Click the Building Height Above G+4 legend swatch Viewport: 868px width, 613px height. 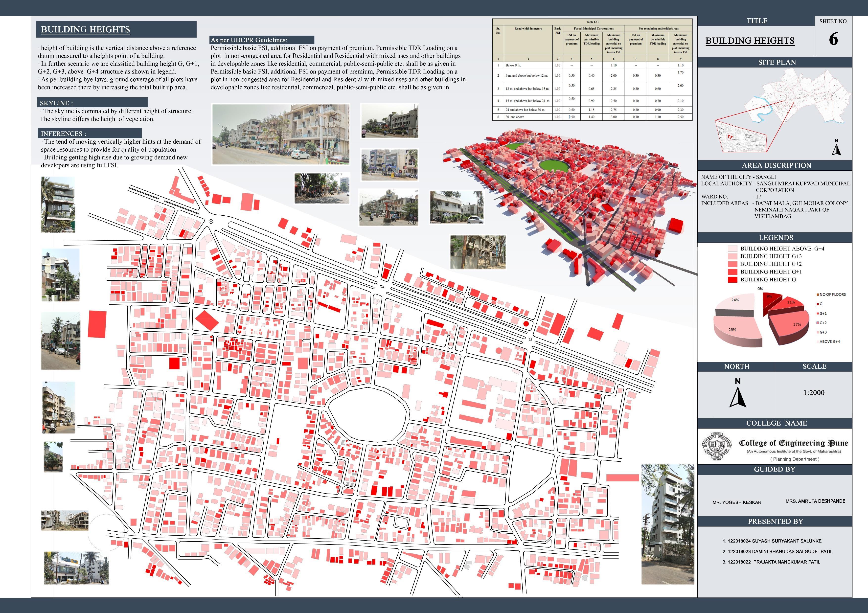[x=732, y=249]
